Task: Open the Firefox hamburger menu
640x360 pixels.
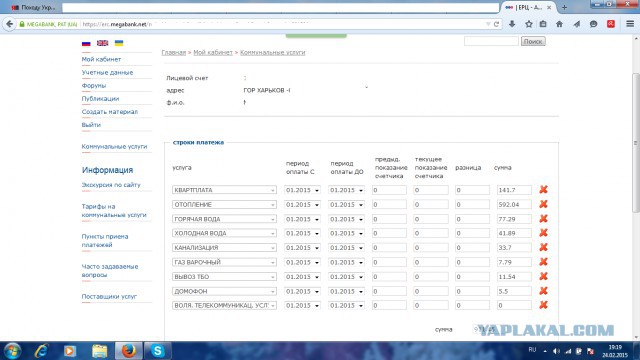Action: point(630,24)
